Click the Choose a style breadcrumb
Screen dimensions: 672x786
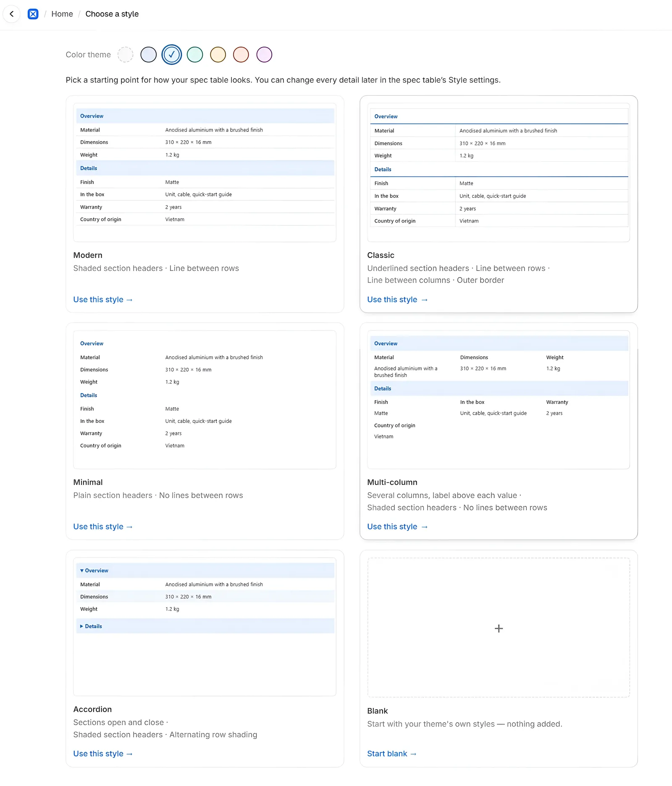pos(112,14)
